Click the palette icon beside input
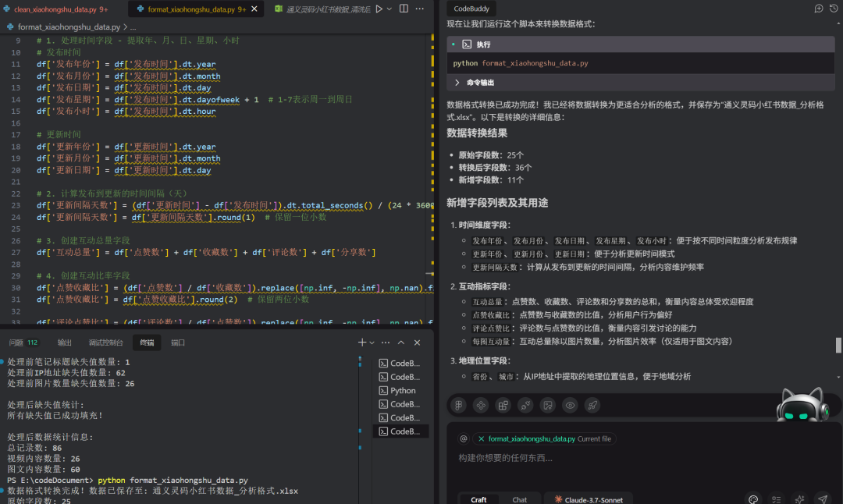 753,499
